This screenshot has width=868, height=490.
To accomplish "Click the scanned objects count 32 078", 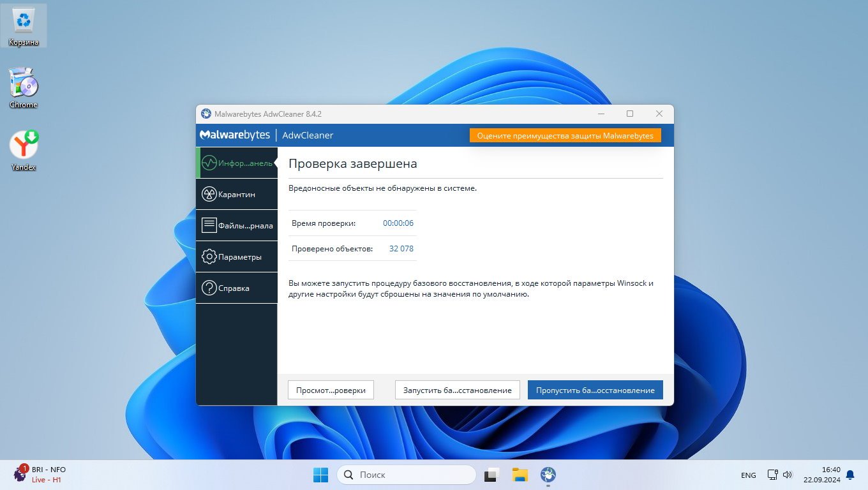I will pos(401,249).
